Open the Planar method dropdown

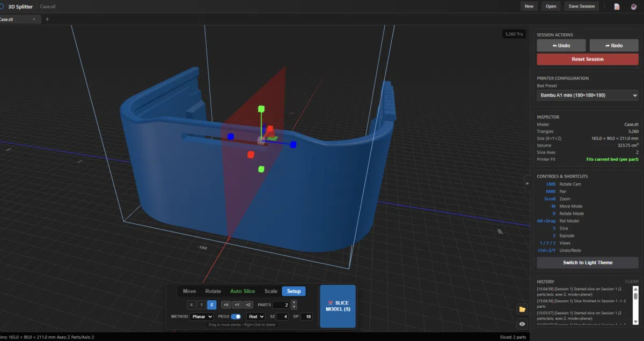coord(202,316)
